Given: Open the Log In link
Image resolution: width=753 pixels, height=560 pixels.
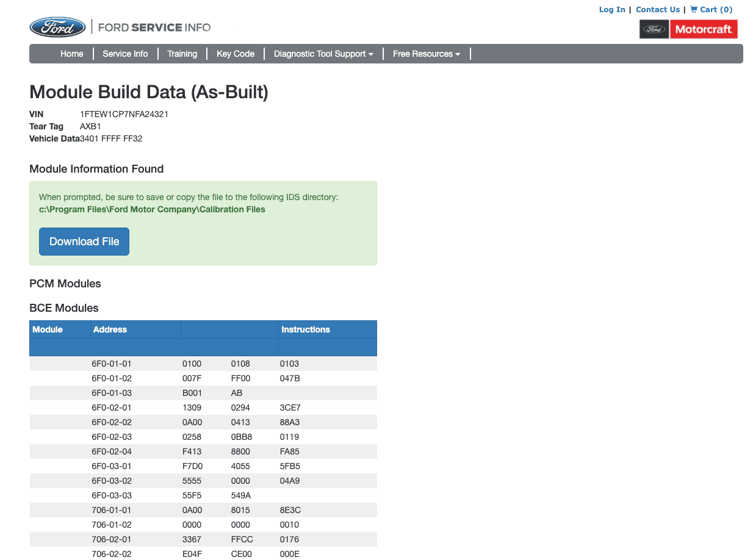Looking at the screenshot, I should 612,9.
